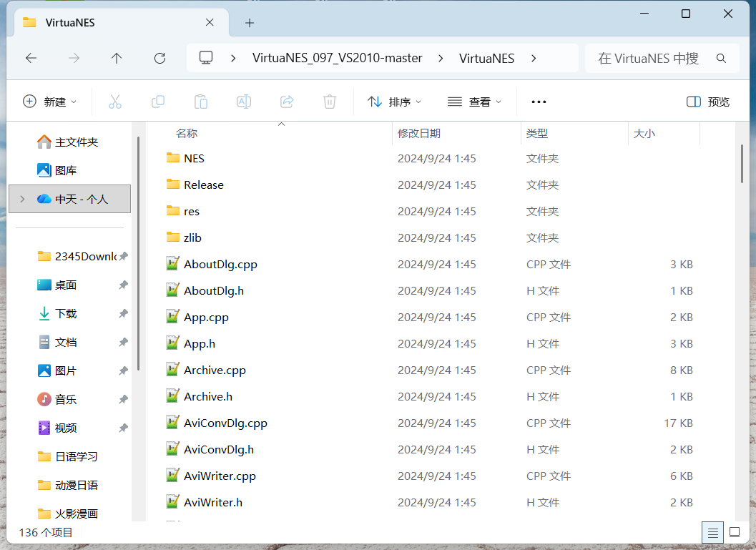This screenshot has width=756, height=550.
Task: Open 主文件夹 home in sidebar
Action: [67, 142]
